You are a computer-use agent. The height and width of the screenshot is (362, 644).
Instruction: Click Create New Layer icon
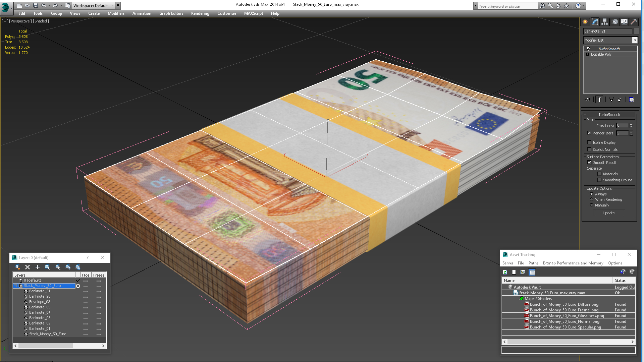[17, 267]
